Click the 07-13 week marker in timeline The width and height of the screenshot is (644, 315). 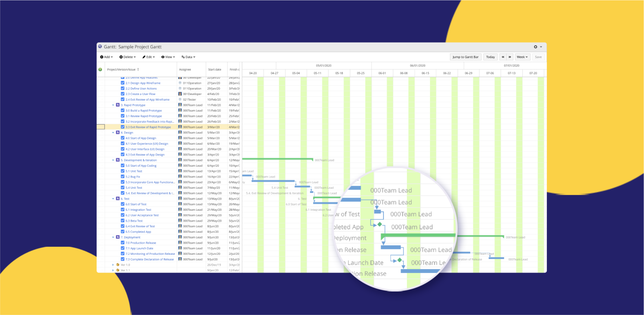click(x=511, y=73)
